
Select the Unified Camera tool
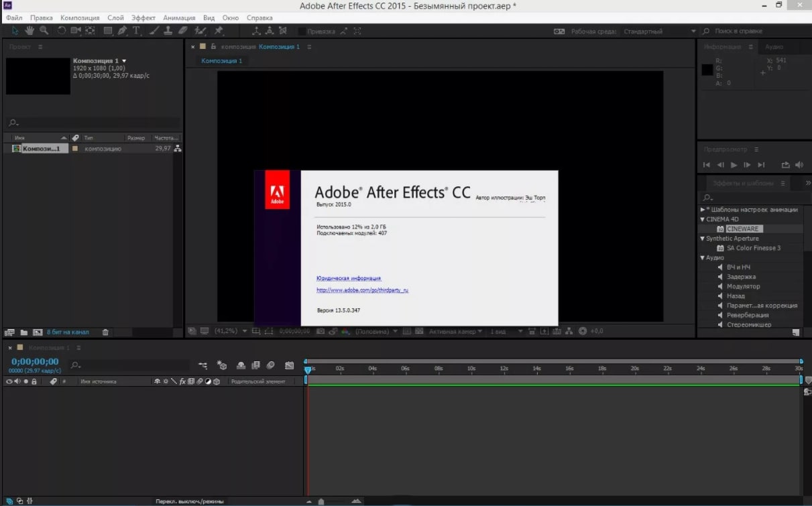(76, 31)
